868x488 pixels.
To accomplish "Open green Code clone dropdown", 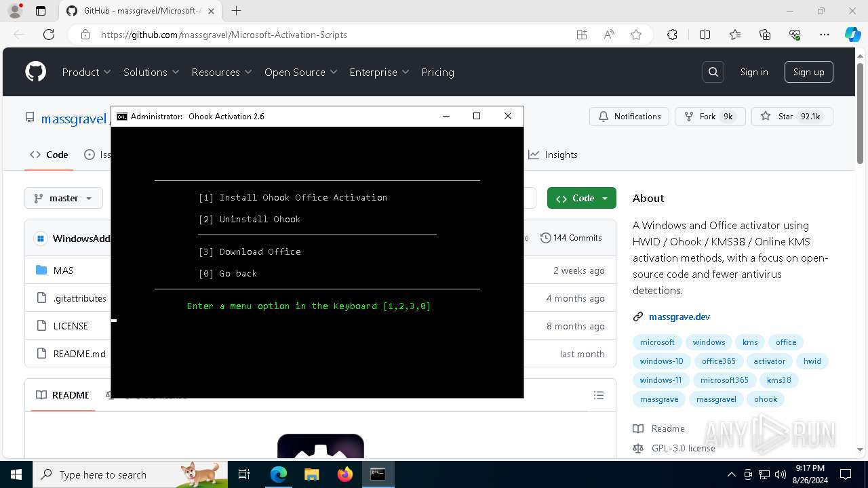I will pos(582,198).
